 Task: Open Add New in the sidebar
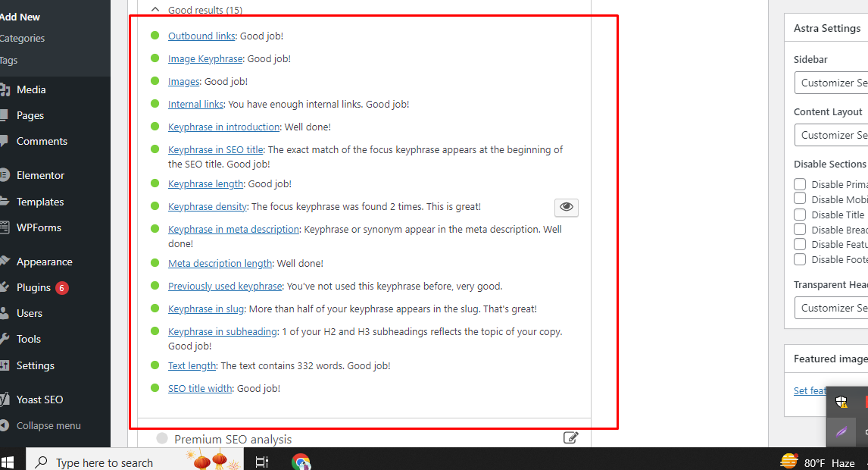20,17
